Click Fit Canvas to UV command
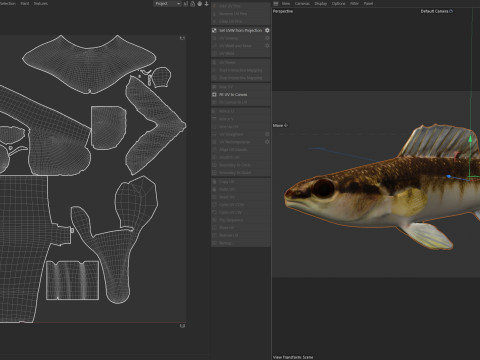 coord(233,102)
